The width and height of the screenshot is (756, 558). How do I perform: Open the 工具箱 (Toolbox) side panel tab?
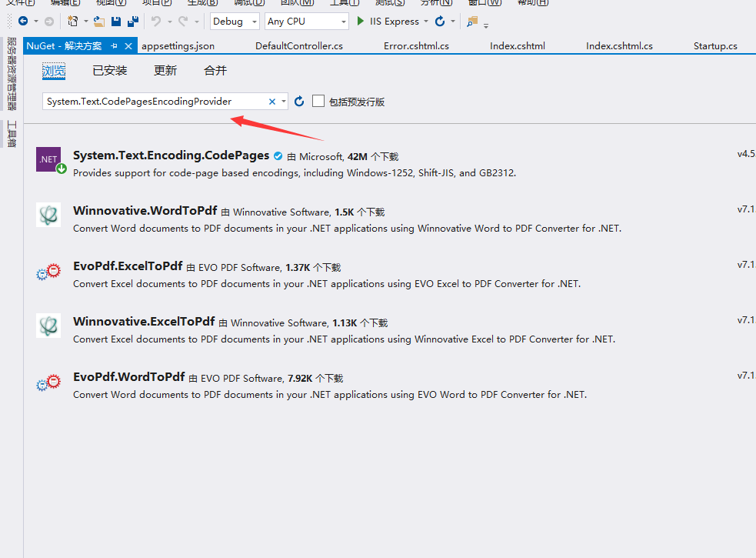coord(12,134)
